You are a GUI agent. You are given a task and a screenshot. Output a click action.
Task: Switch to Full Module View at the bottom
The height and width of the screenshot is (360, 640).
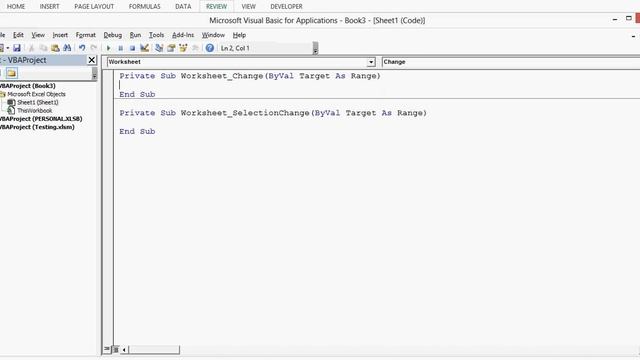pos(116,349)
